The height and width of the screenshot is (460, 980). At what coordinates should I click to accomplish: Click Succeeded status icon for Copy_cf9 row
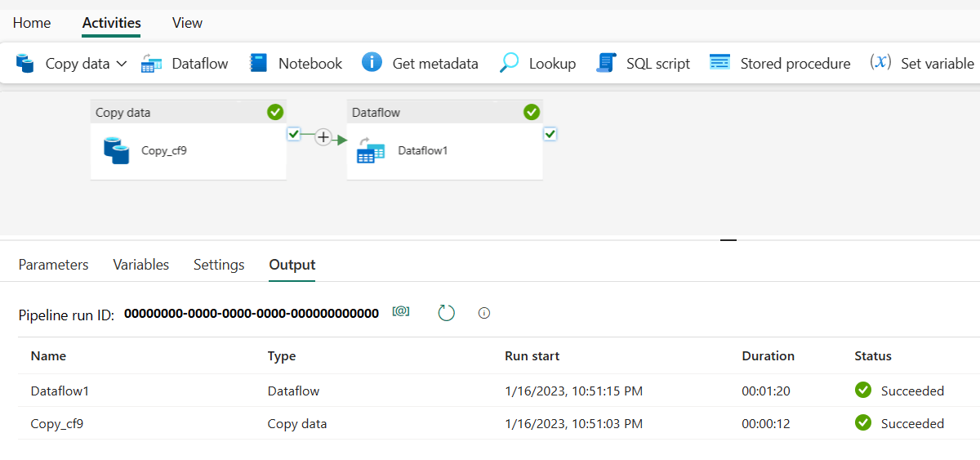click(863, 423)
